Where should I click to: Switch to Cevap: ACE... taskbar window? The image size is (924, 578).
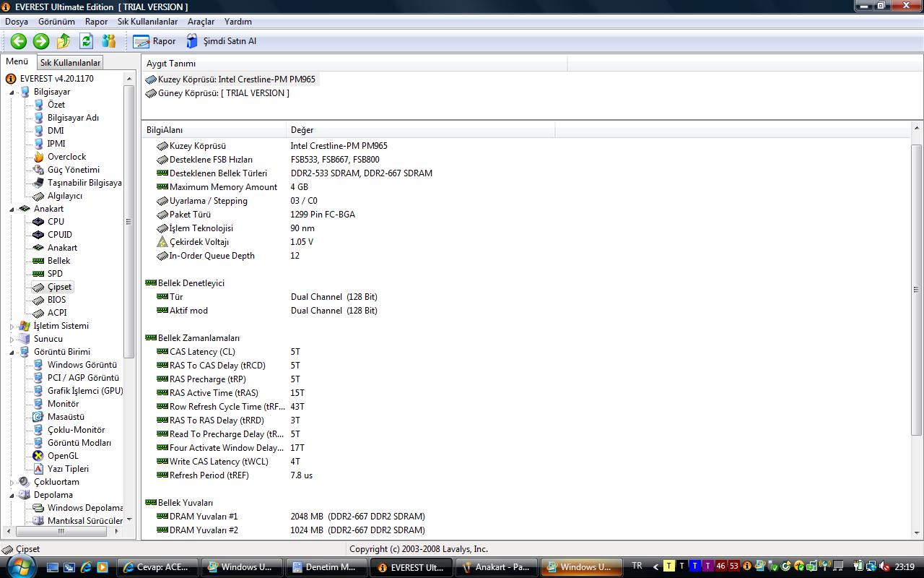click(x=157, y=567)
